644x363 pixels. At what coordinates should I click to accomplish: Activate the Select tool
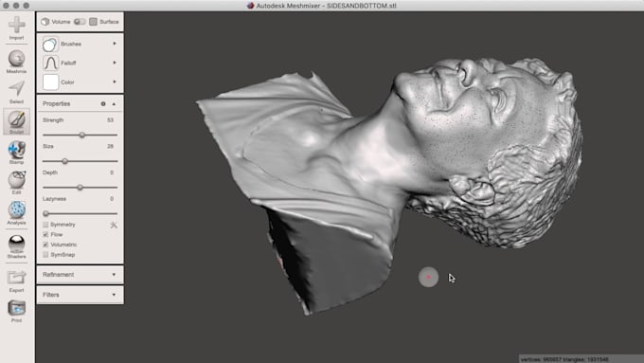coord(16,92)
